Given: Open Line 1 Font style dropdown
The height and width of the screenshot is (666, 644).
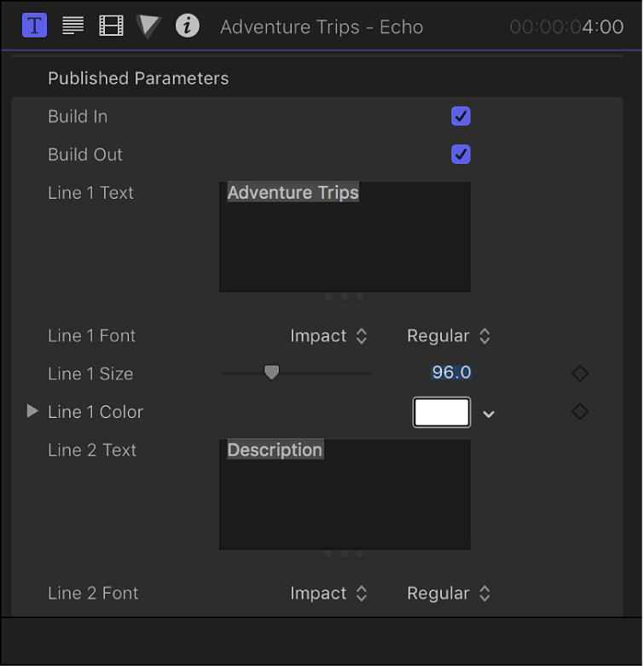Looking at the screenshot, I should (x=449, y=336).
